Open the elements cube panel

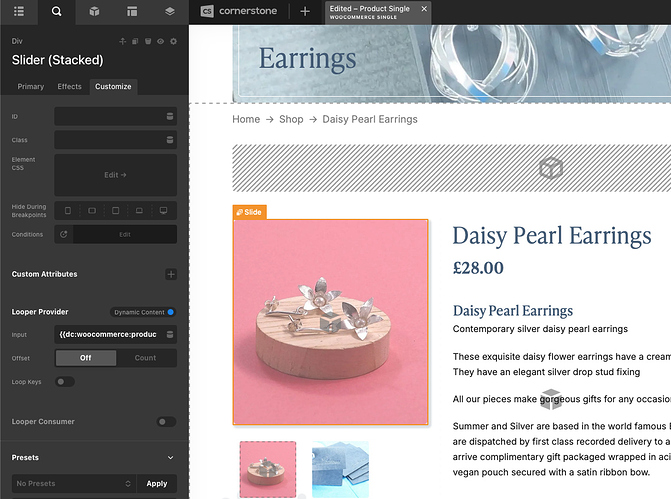[x=94, y=12]
